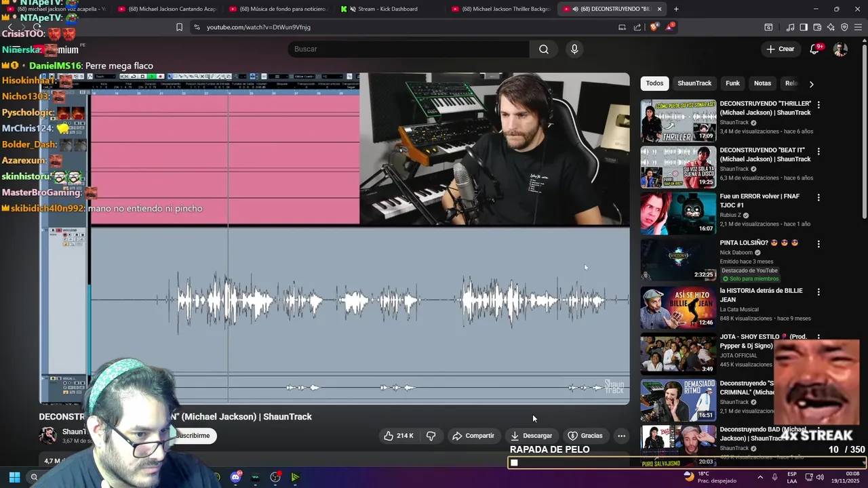
Task: Open DECONSTRUYENDO BEAT IT thumbnail
Action: tap(678, 167)
